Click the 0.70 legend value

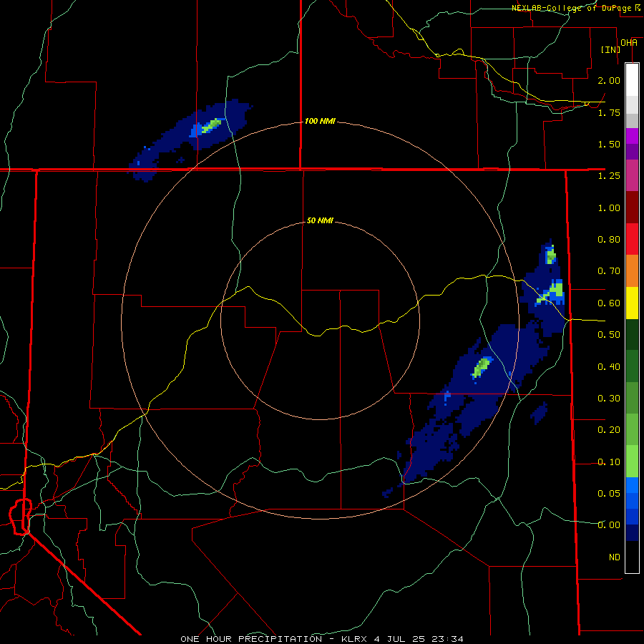click(x=609, y=271)
